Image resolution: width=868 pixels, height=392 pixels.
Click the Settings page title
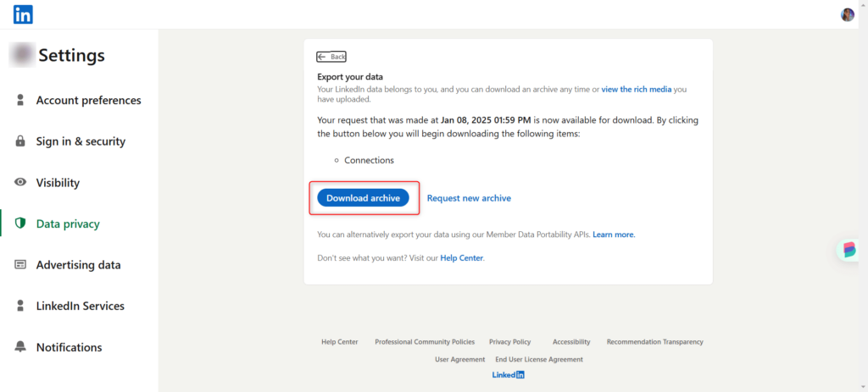(71, 55)
